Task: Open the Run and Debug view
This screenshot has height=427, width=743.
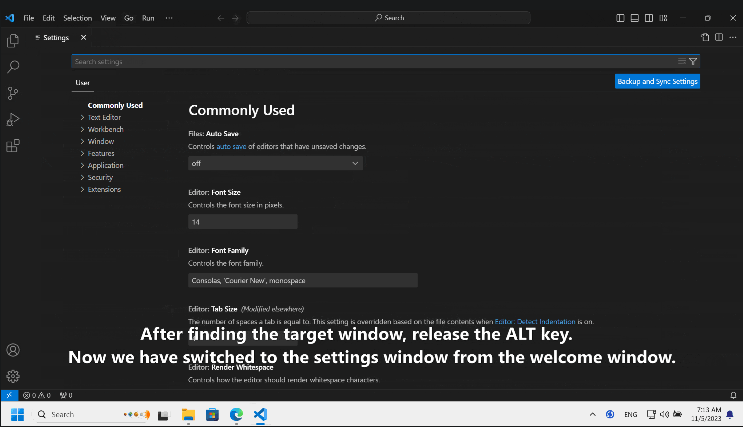Action: [13, 119]
